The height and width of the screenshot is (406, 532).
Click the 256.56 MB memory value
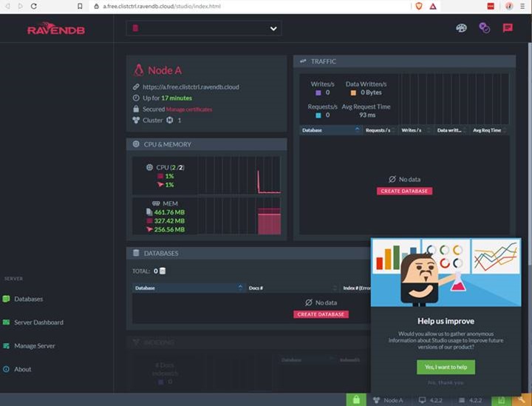(169, 229)
